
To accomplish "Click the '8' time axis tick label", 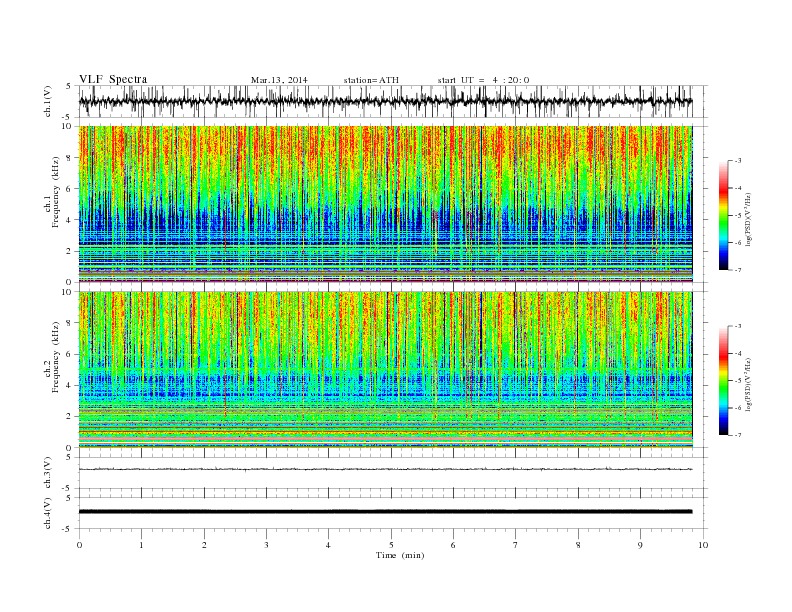I will click(578, 545).
